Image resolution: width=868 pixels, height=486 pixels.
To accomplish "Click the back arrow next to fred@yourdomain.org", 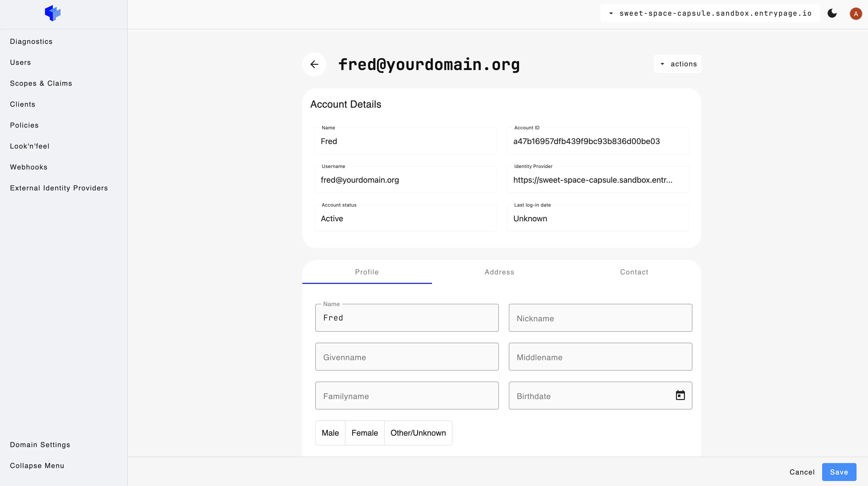I will coord(314,64).
